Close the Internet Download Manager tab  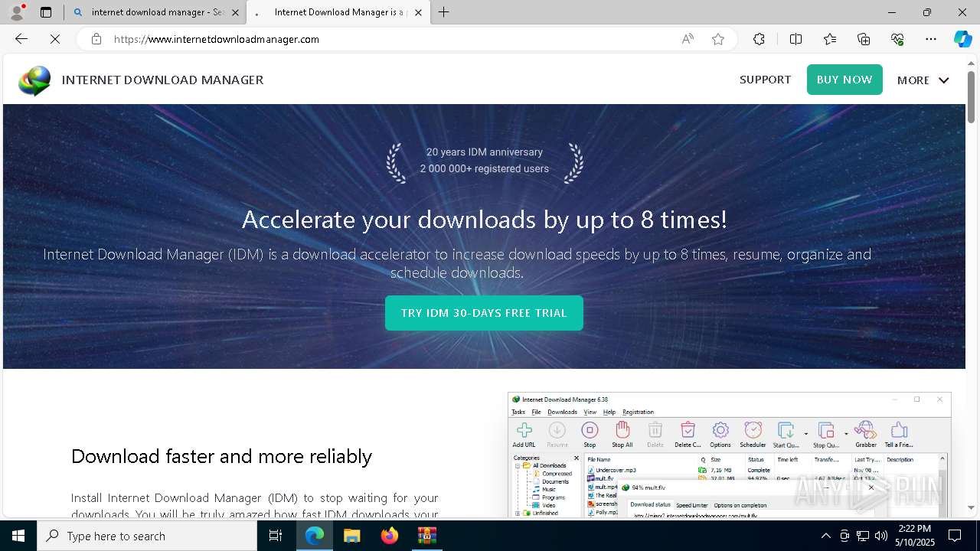(x=418, y=12)
